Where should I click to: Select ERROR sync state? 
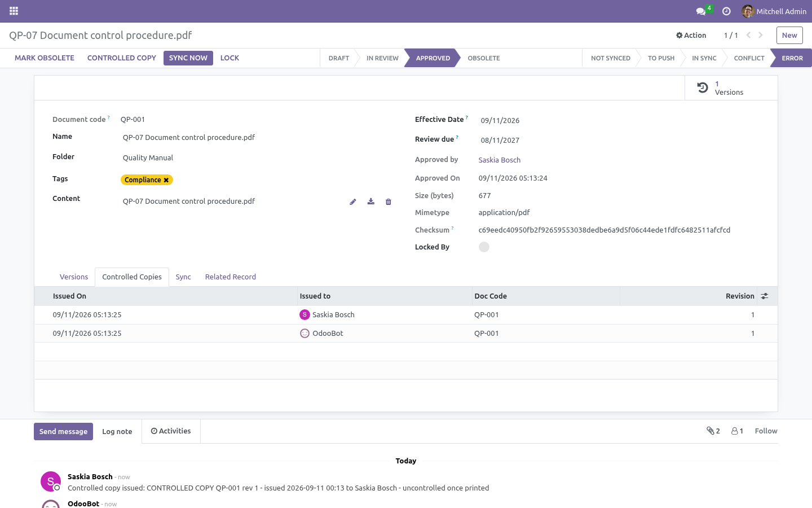(x=792, y=58)
